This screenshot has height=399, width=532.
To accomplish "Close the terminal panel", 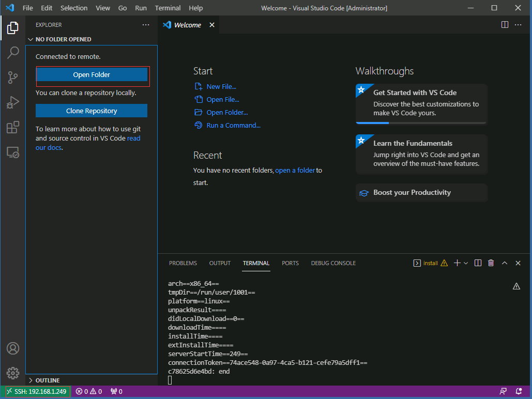I will (518, 263).
